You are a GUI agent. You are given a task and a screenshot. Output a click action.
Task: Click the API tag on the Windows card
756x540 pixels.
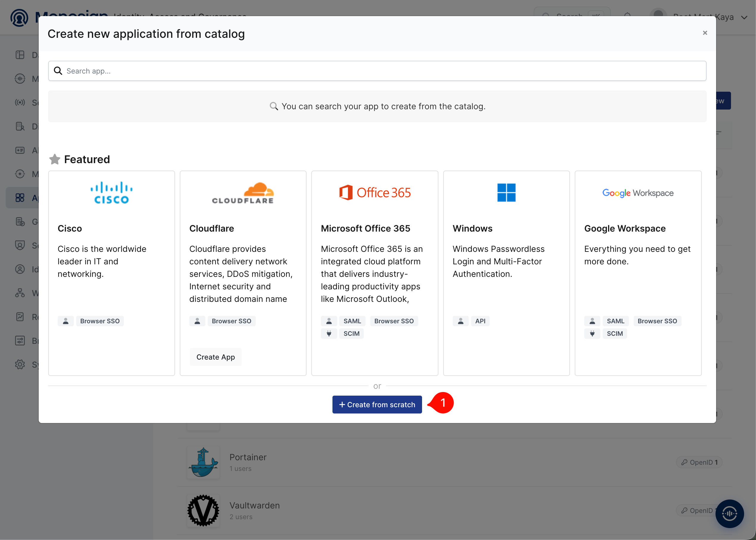[x=480, y=321]
